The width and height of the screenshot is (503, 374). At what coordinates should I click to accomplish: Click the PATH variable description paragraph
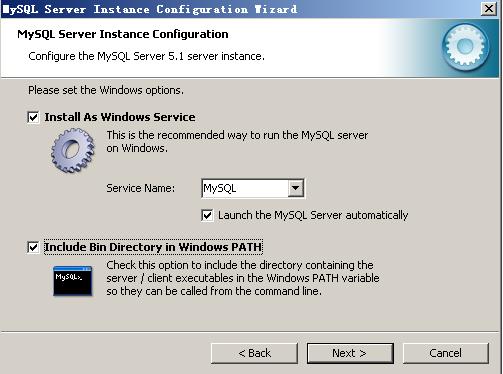243,278
